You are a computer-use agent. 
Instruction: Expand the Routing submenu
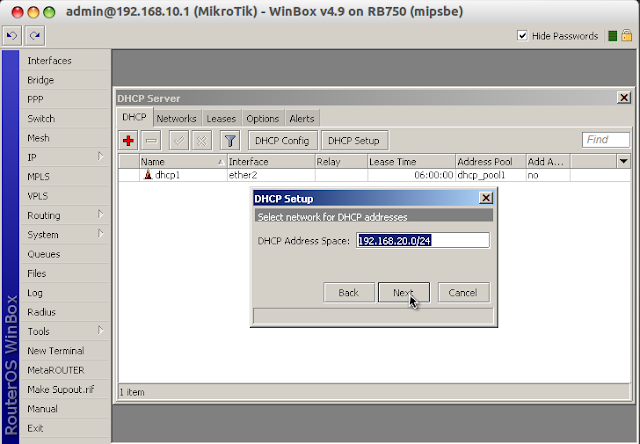point(100,215)
